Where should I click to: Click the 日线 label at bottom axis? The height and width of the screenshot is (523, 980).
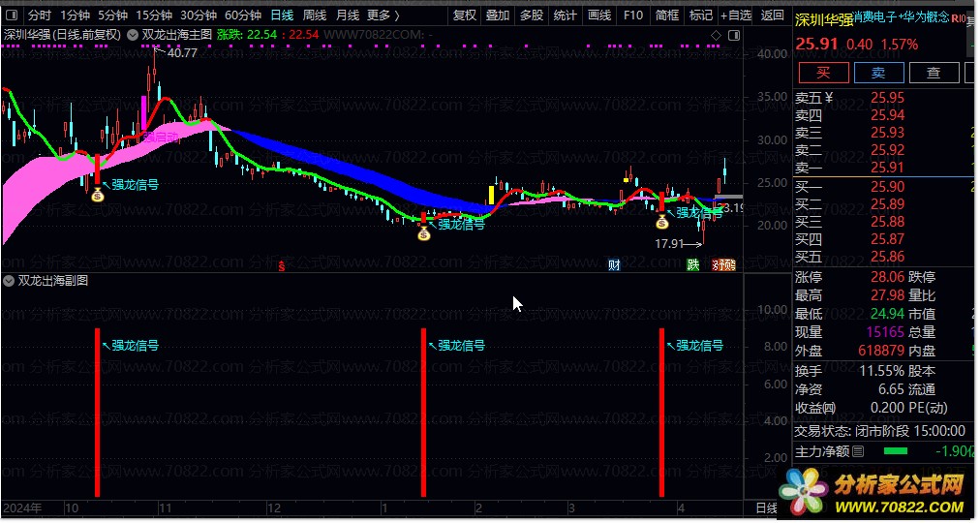767,509
